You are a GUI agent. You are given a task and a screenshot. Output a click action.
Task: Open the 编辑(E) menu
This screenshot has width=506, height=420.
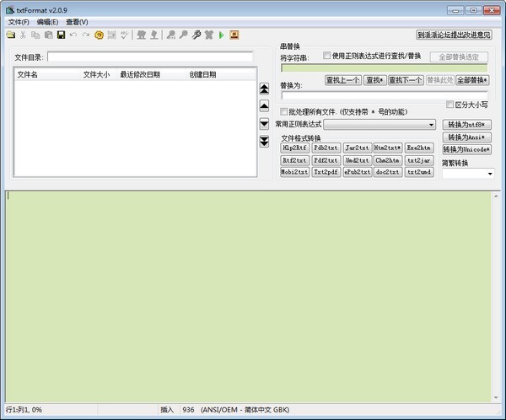(x=47, y=21)
